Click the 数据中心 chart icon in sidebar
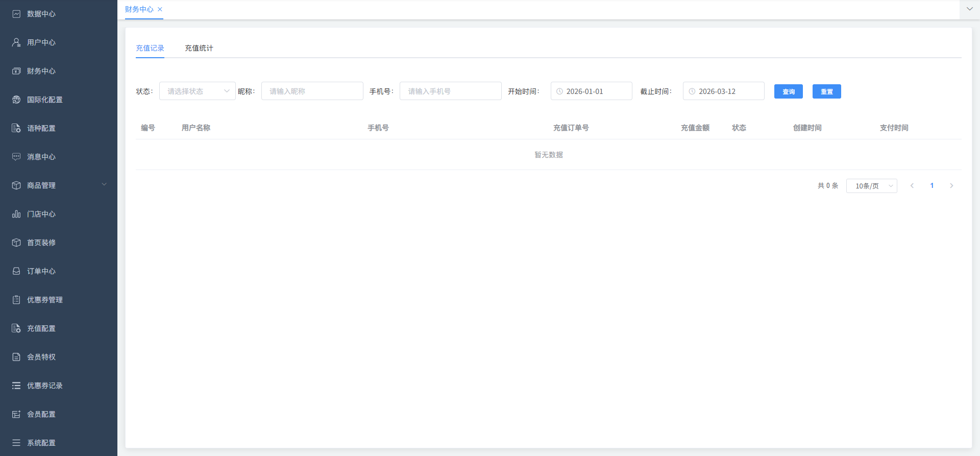 [16, 14]
